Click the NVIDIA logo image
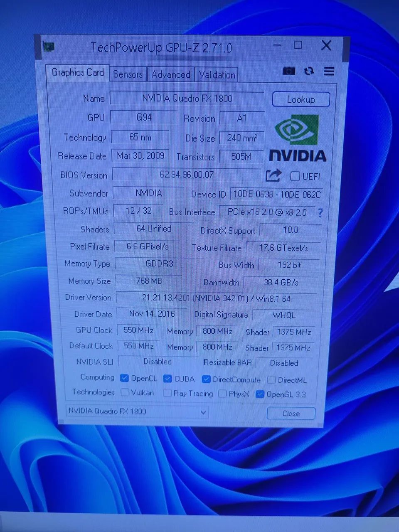Screen dimensions: 399x532 click(298, 138)
